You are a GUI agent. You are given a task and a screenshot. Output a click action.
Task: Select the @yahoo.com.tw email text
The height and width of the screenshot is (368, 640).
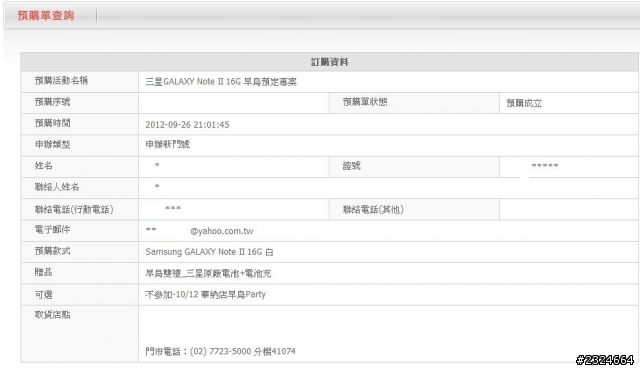[222, 231]
